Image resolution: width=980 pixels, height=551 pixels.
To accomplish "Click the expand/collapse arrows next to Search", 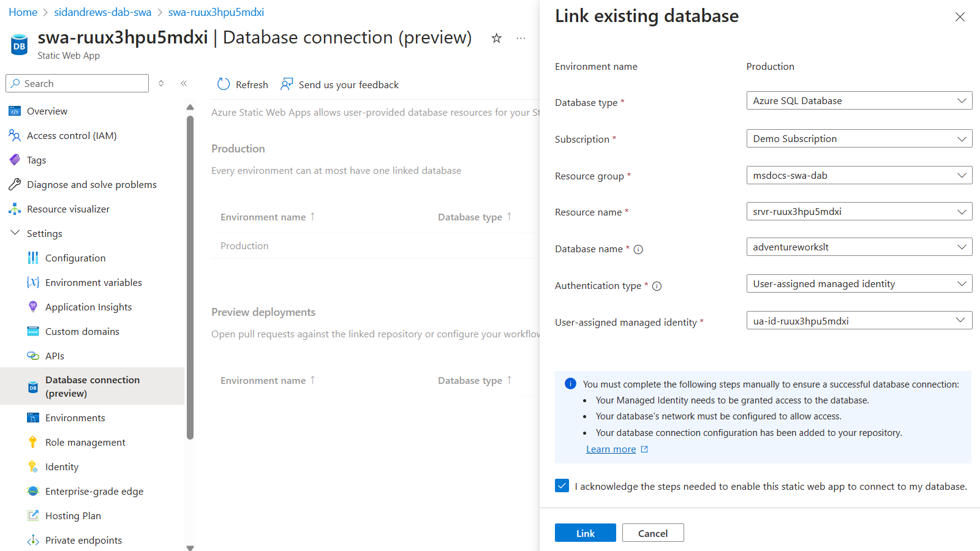I will (161, 83).
